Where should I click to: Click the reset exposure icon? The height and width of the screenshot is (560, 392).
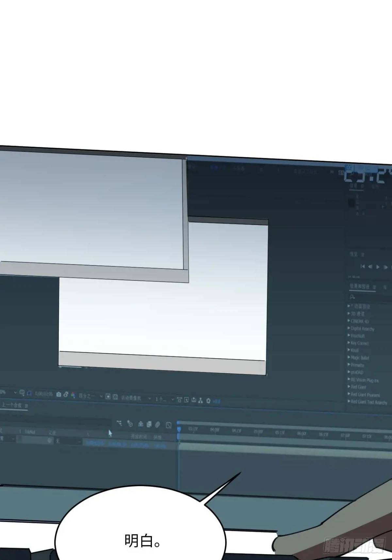(x=208, y=401)
